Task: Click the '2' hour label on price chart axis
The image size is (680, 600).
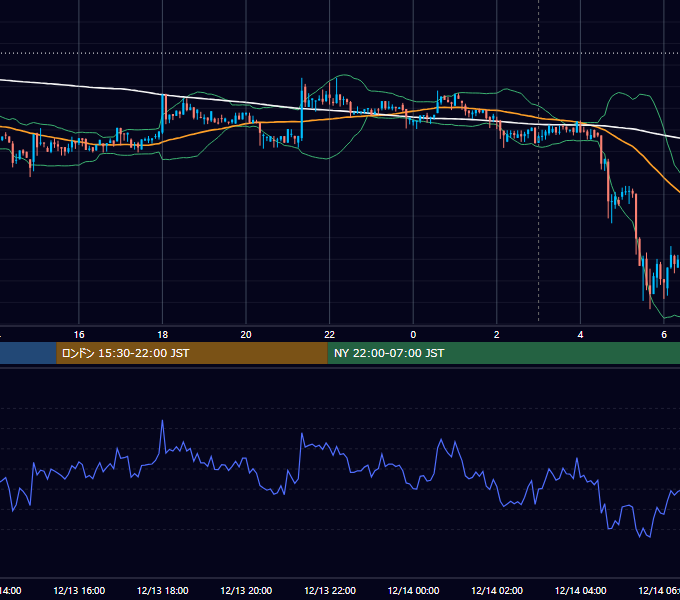Action: pyautogui.click(x=497, y=335)
